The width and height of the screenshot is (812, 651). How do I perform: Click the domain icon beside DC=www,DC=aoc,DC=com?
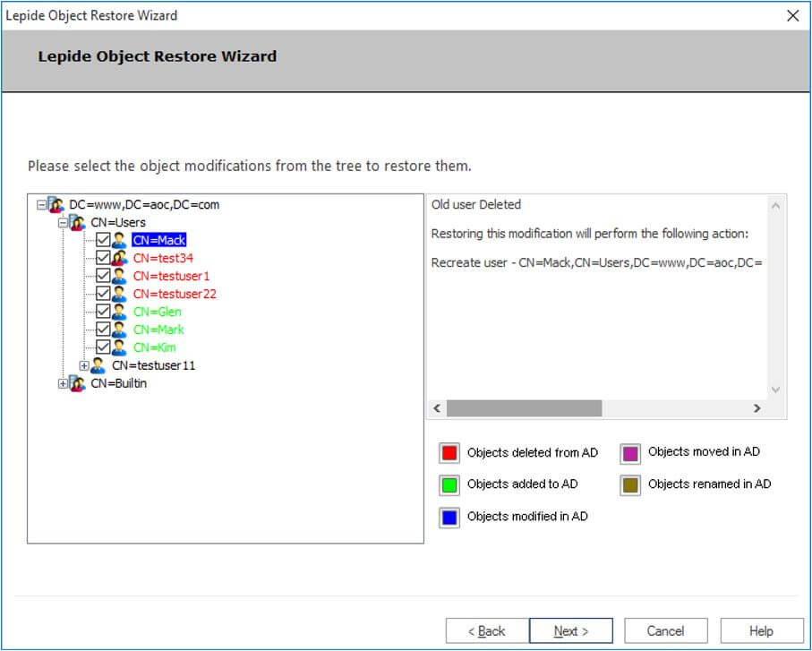(x=56, y=204)
